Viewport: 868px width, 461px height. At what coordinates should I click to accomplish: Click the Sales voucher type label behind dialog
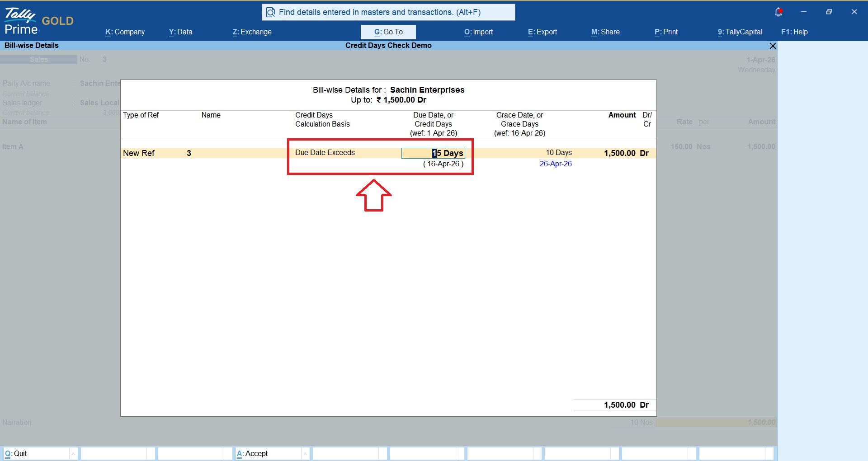click(x=39, y=60)
